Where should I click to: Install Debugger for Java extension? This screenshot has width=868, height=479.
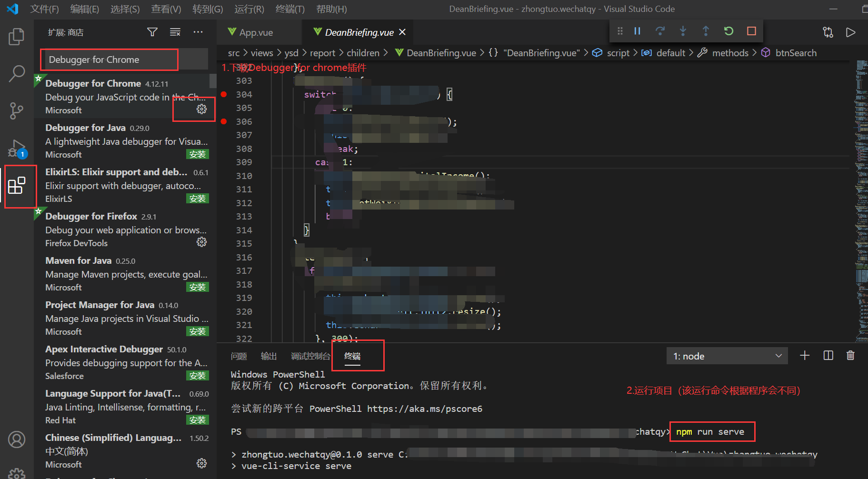198,154
